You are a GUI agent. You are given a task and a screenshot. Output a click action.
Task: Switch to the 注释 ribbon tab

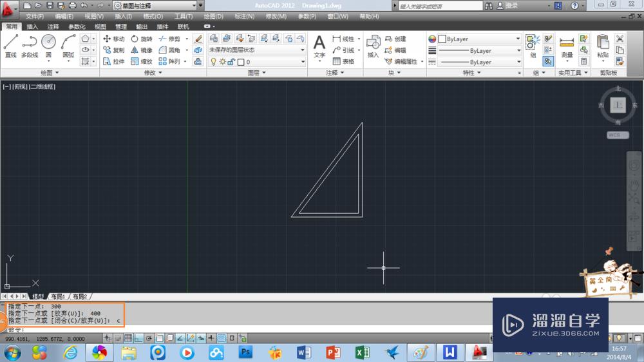click(53, 27)
